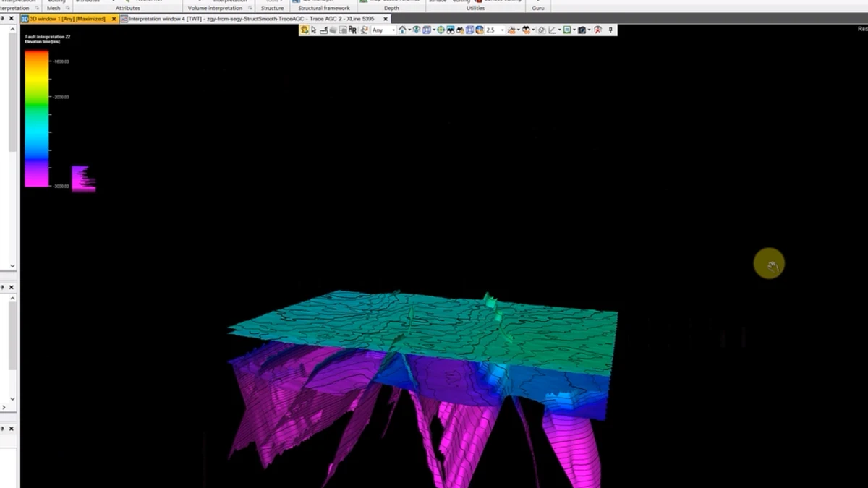Click the red figure toolbar icon

pyautogui.click(x=597, y=30)
